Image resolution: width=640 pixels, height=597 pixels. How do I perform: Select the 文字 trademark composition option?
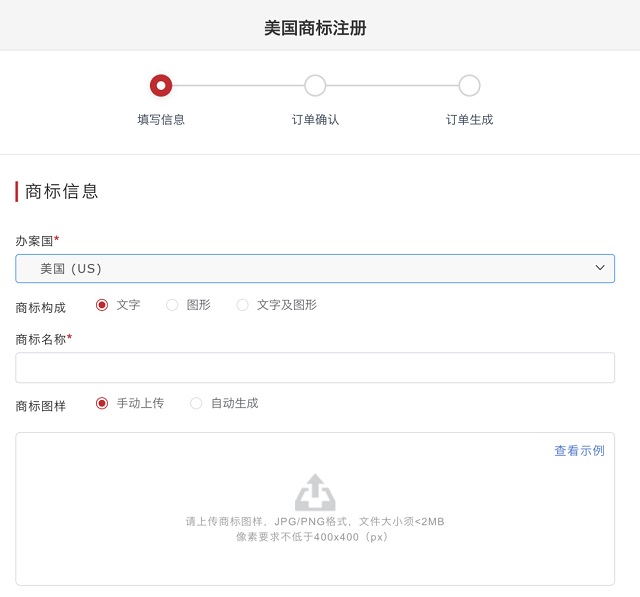pos(102,305)
